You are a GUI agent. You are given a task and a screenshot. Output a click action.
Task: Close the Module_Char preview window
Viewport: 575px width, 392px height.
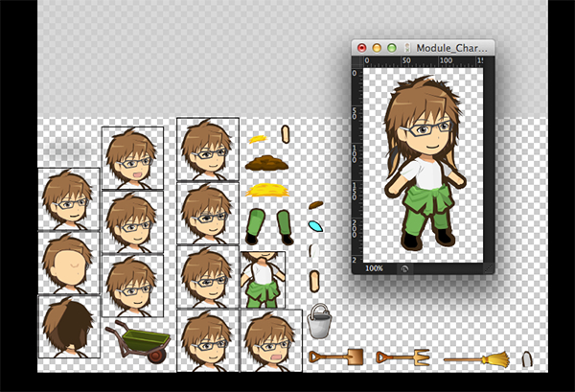(x=362, y=47)
